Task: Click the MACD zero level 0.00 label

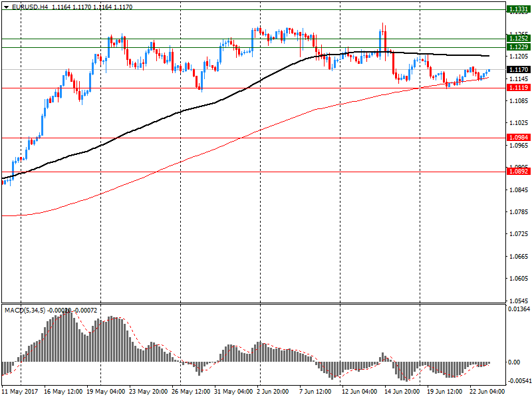Action: (514, 362)
